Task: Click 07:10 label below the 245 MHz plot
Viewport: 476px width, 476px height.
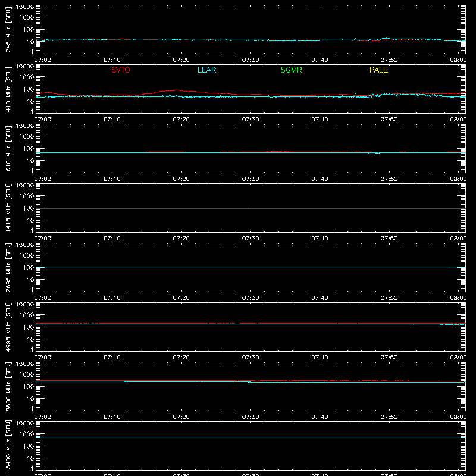Action: pos(112,60)
